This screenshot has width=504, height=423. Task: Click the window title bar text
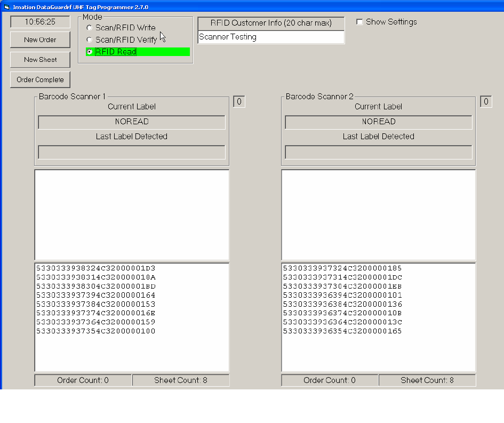[x=81, y=7]
